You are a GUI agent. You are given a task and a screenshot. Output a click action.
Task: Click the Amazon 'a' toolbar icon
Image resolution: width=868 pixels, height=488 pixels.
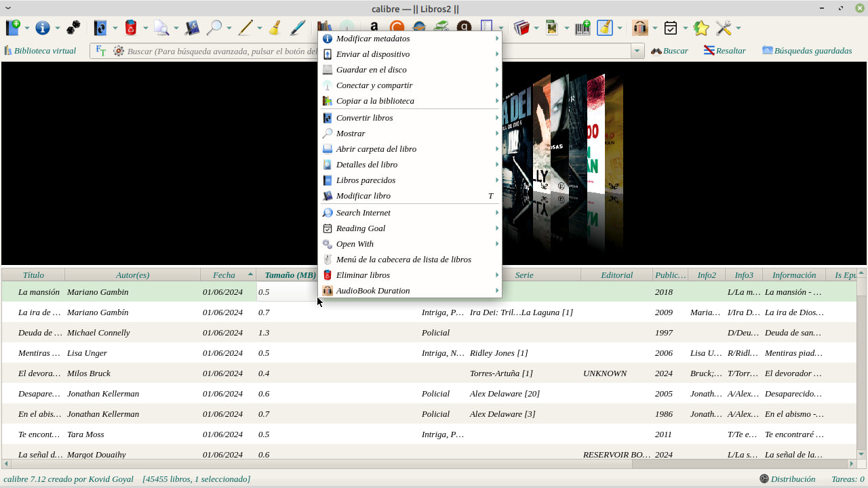374,27
